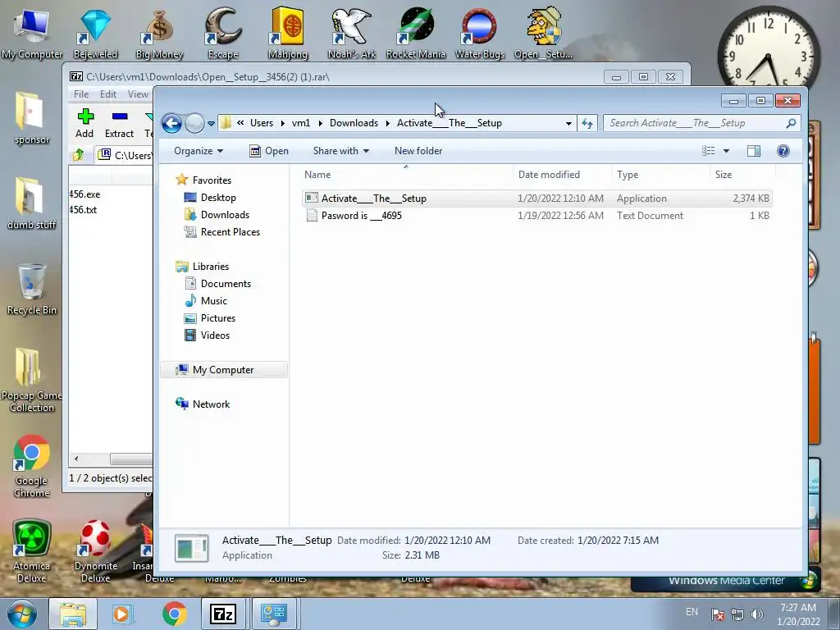Click the Extract button in 7-Zip
The image size is (840, 630).
coord(120,123)
